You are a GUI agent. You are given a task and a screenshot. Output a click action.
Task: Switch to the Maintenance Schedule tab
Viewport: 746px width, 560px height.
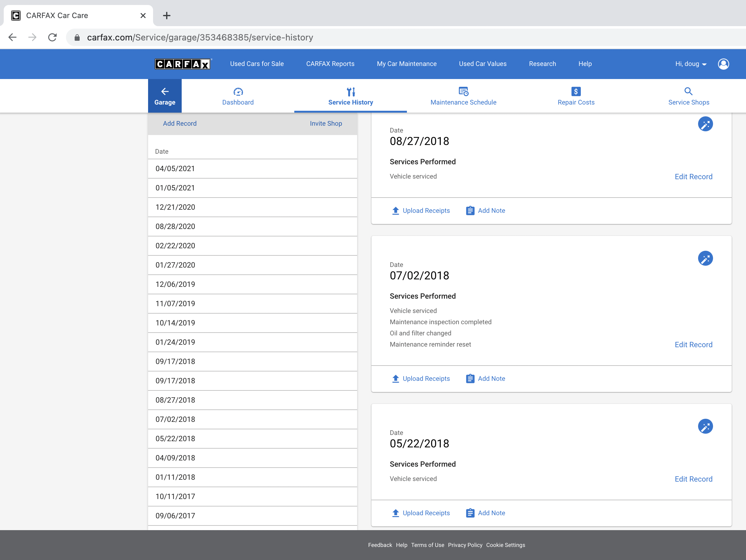[x=464, y=96]
